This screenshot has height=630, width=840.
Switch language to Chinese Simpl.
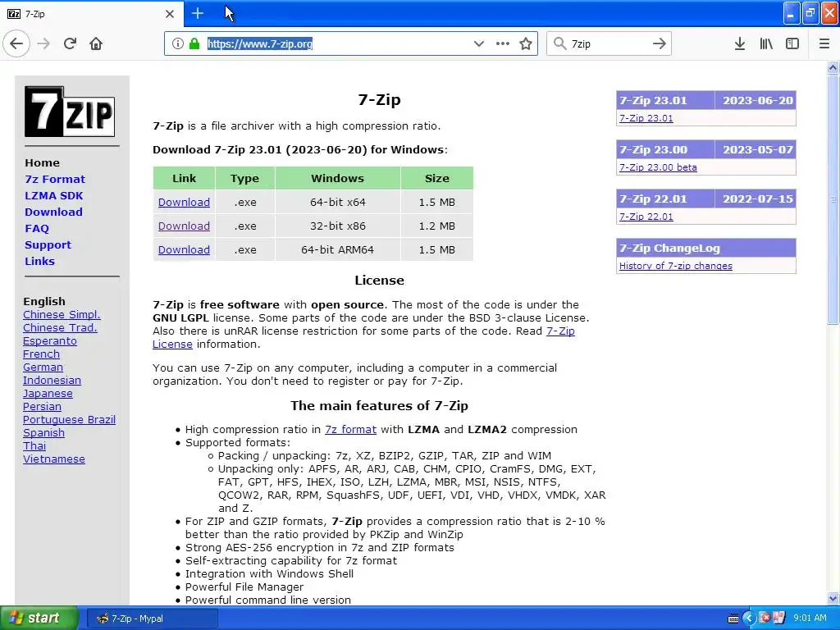point(62,315)
